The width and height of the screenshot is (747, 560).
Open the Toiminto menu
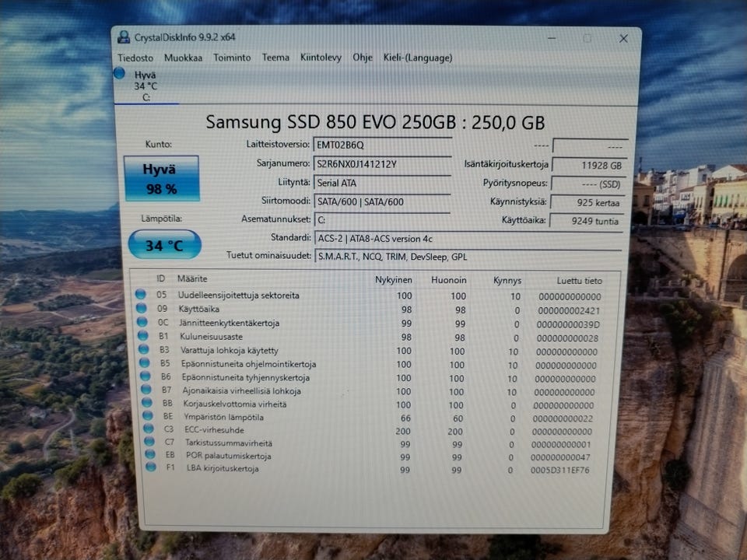232,57
